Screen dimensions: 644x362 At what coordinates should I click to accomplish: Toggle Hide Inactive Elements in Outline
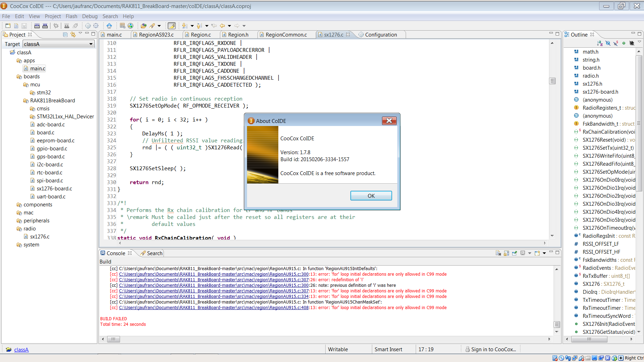click(632, 43)
